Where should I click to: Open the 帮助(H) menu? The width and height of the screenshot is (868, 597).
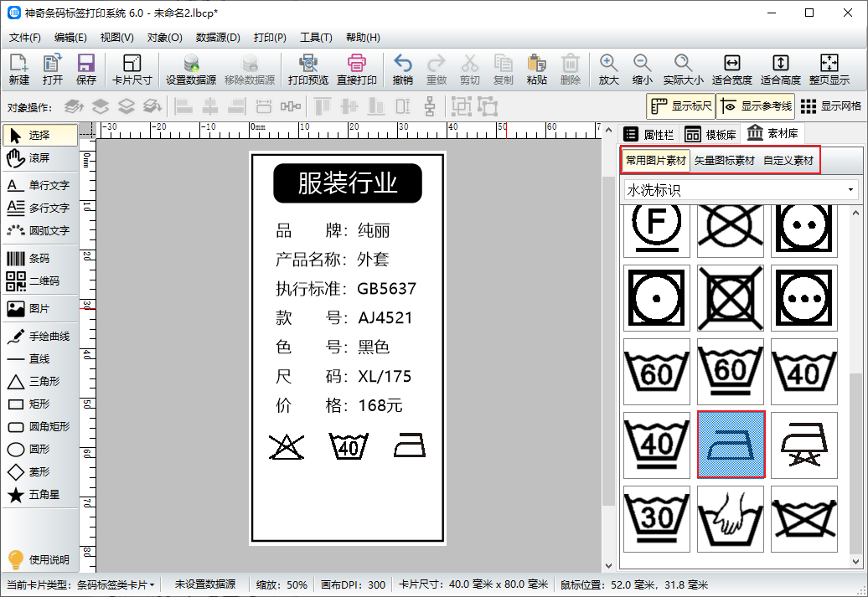(x=363, y=38)
